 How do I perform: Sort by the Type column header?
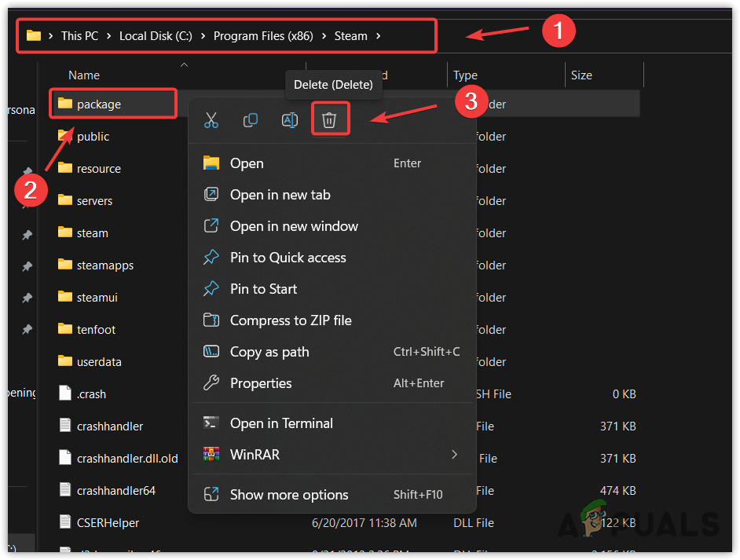coord(465,75)
